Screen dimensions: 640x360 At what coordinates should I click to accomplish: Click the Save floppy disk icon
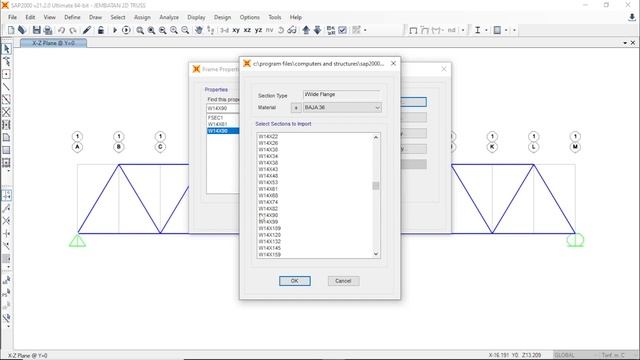coord(37,30)
